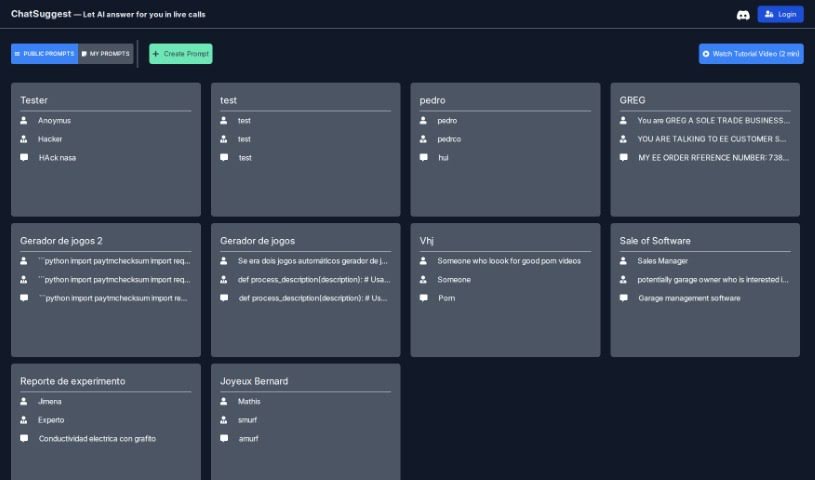Click person icon beside SOLE TRADE BUSINESS text

pyautogui.click(x=623, y=120)
